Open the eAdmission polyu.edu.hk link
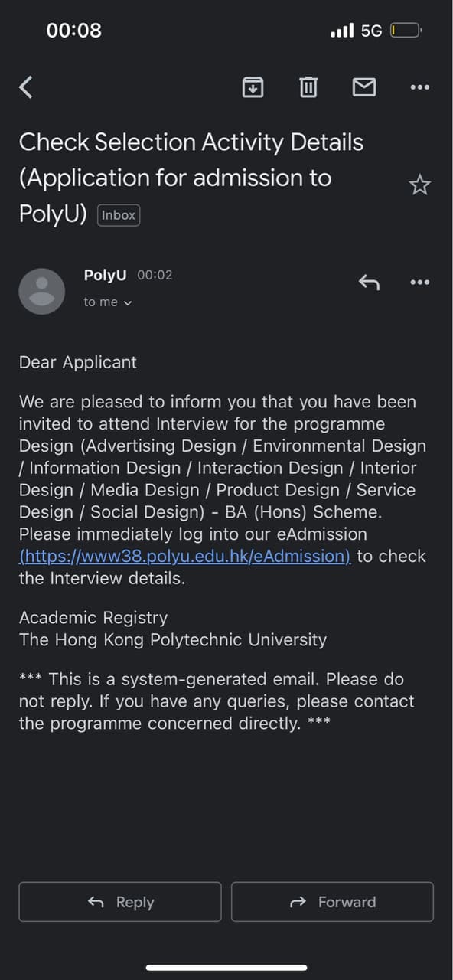This screenshot has height=980, width=453. pos(185,556)
